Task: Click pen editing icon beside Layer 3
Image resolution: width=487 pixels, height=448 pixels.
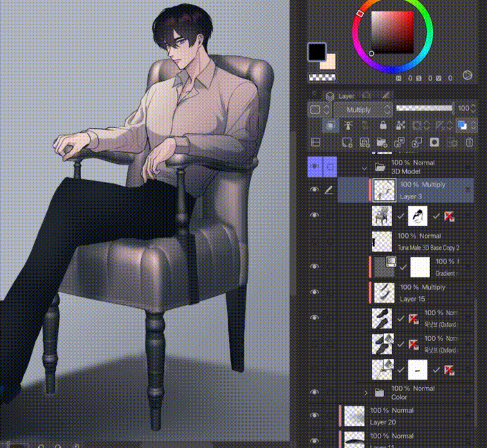Action: (329, 190)
